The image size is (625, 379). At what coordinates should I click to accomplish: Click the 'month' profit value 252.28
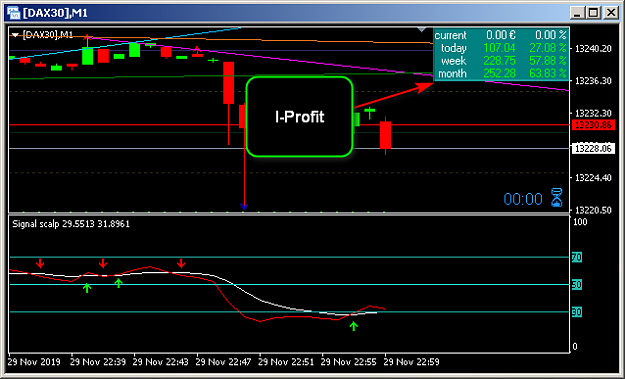pyautogui.click(x=499, y=74)
